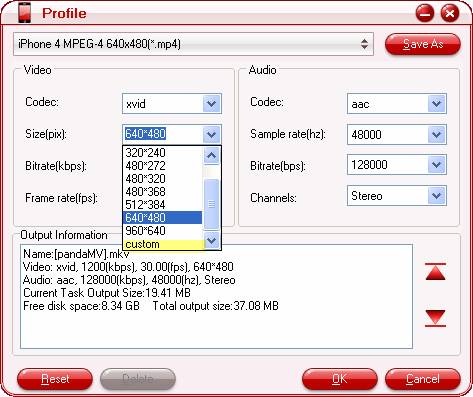Open the Channels Stereo dropdown

tap(437, 196)
